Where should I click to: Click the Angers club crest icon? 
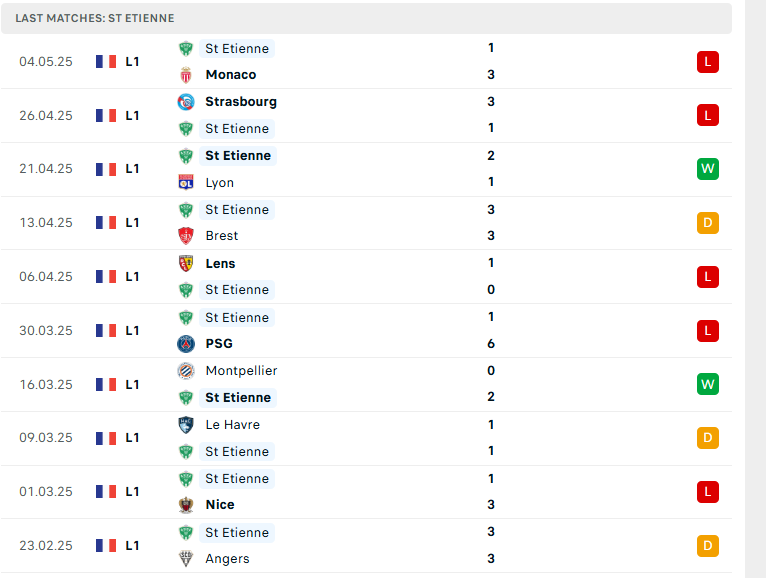186,558
